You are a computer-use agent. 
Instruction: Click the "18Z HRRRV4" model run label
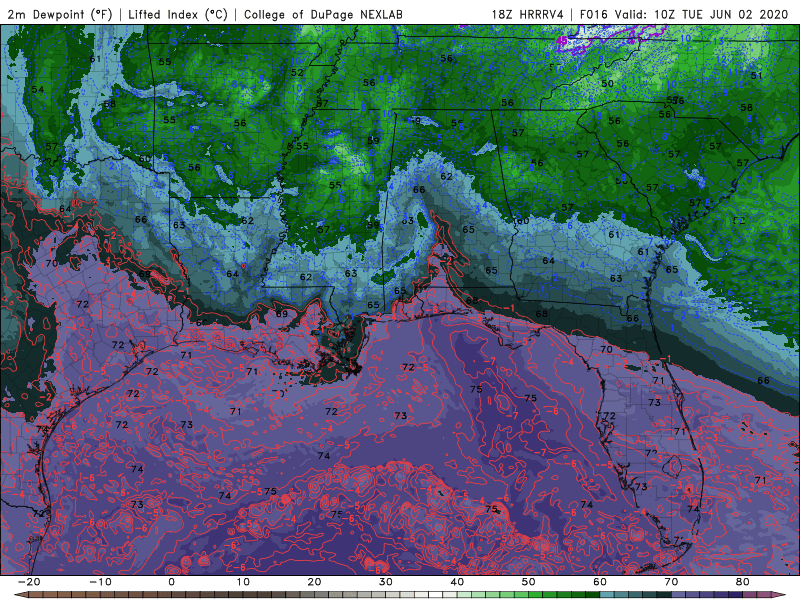(x=528, y=14)
